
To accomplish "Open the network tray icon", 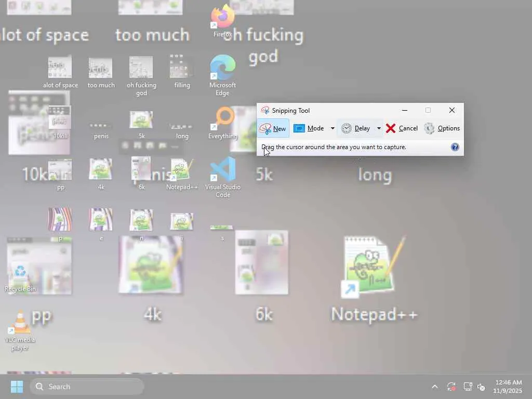I will click(x=468, y=387).
